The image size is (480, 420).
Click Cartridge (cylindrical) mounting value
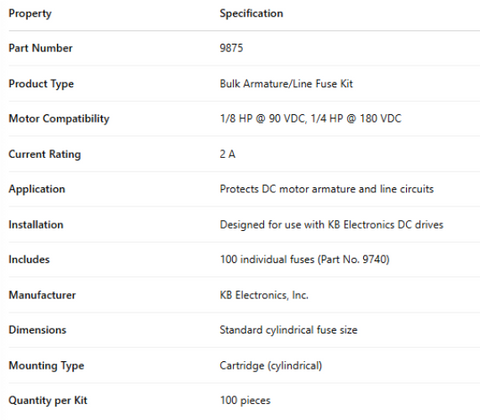[271, 366]
